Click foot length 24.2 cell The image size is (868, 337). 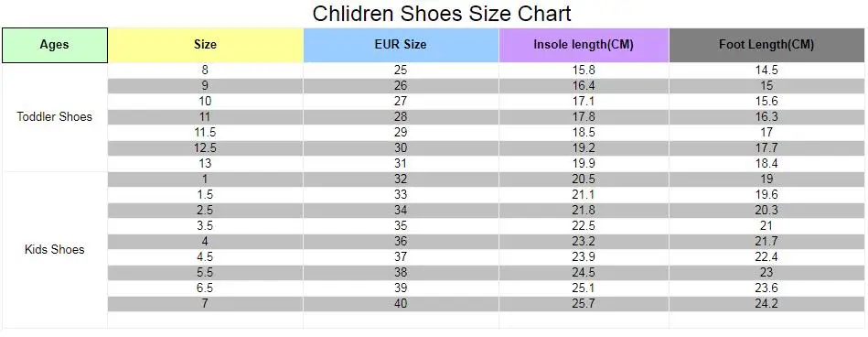766,303
